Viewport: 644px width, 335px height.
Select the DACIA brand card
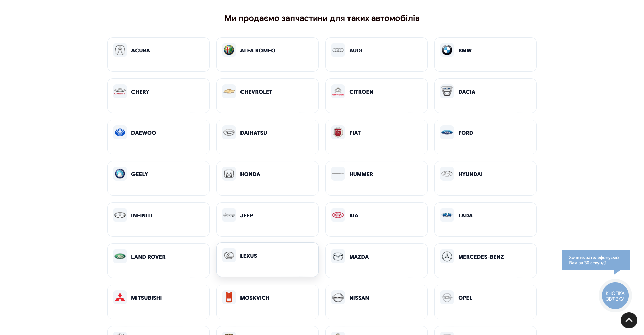(x=485, y=96)
